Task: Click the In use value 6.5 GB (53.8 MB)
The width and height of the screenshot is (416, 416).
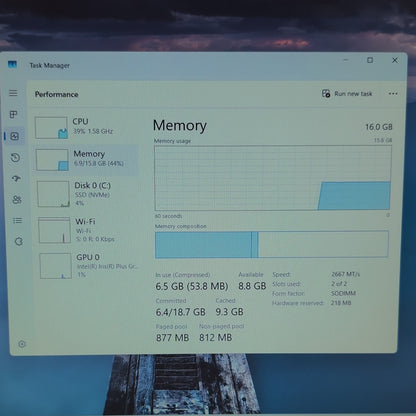Action: pyautogui.click(x=192, y=286)
